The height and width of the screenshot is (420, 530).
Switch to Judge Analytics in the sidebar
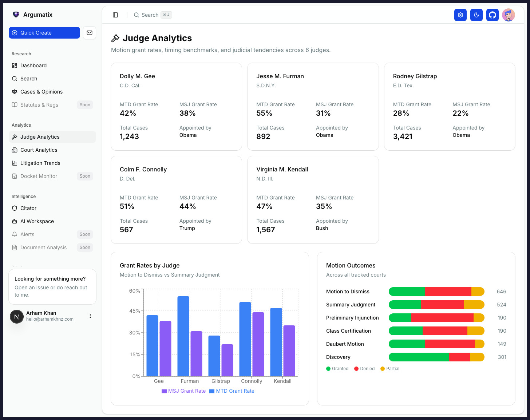(x=40, y=137)
